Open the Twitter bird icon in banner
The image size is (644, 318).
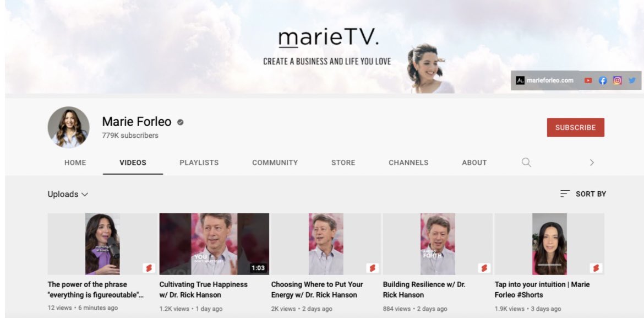click(632, 80)
